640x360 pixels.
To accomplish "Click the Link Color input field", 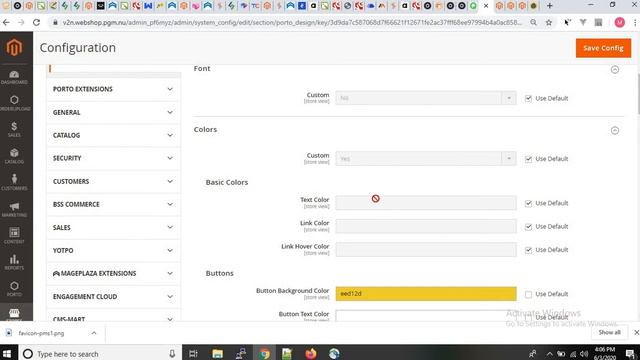I will tap(426, 226).
